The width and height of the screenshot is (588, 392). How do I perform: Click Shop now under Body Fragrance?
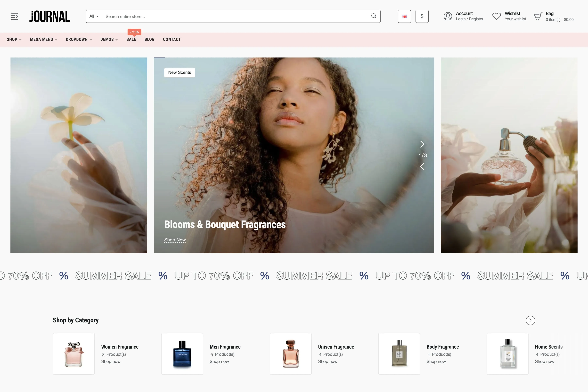tap(436, 361)
